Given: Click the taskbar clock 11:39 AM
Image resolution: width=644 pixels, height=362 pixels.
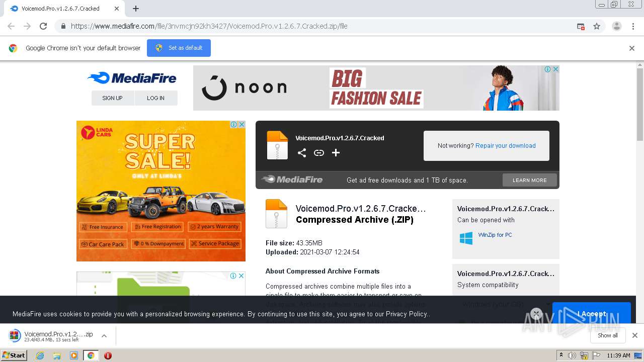Looking at the screenshot, I should (618, 355).
